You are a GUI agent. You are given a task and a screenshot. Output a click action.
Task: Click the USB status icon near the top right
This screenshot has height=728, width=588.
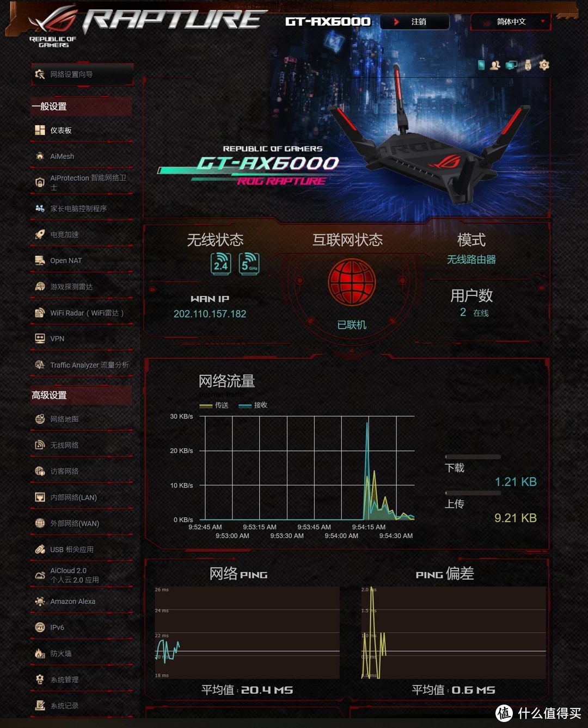[526, 65]
